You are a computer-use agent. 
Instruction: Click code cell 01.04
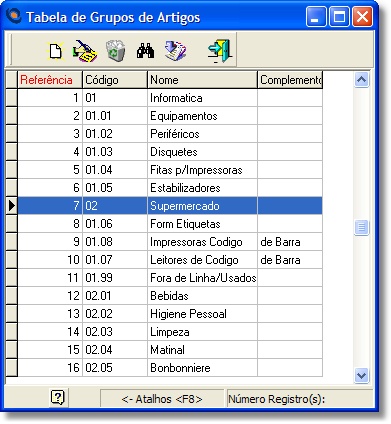(115, 170)
